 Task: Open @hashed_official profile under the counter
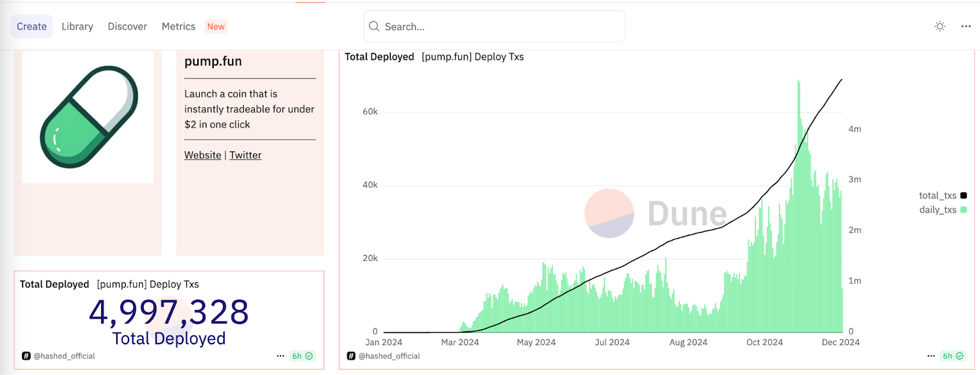tap(64, 356)
